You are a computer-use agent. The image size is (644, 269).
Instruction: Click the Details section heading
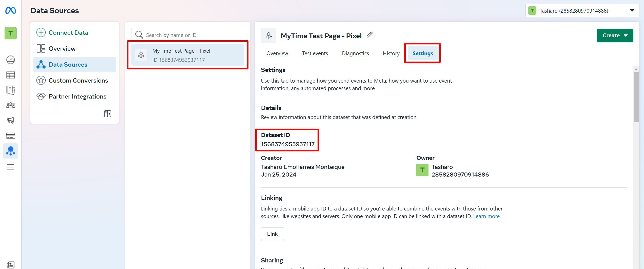pos(271,108)
